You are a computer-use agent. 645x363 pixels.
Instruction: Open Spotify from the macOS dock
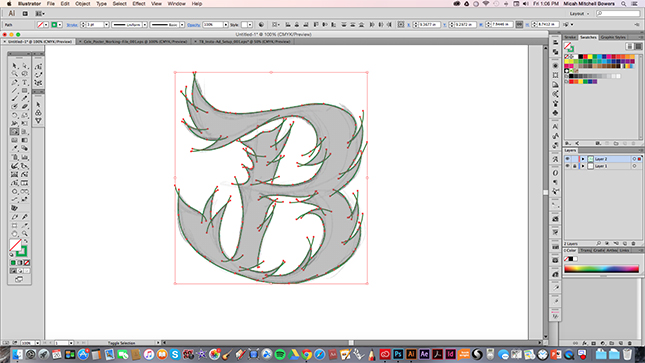(280, 354)
